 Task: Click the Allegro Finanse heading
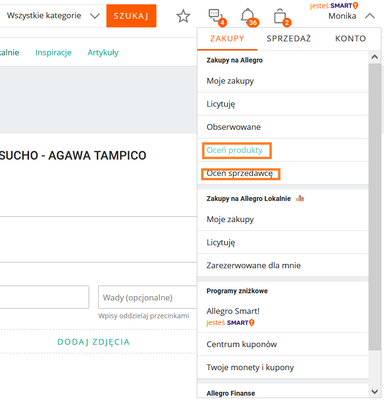[x=231, y=393]
